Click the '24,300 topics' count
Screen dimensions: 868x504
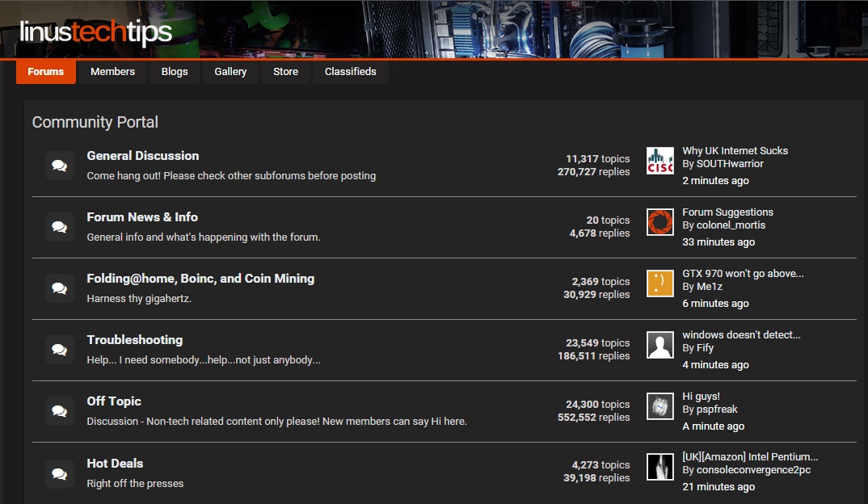(x=598, y=405)
